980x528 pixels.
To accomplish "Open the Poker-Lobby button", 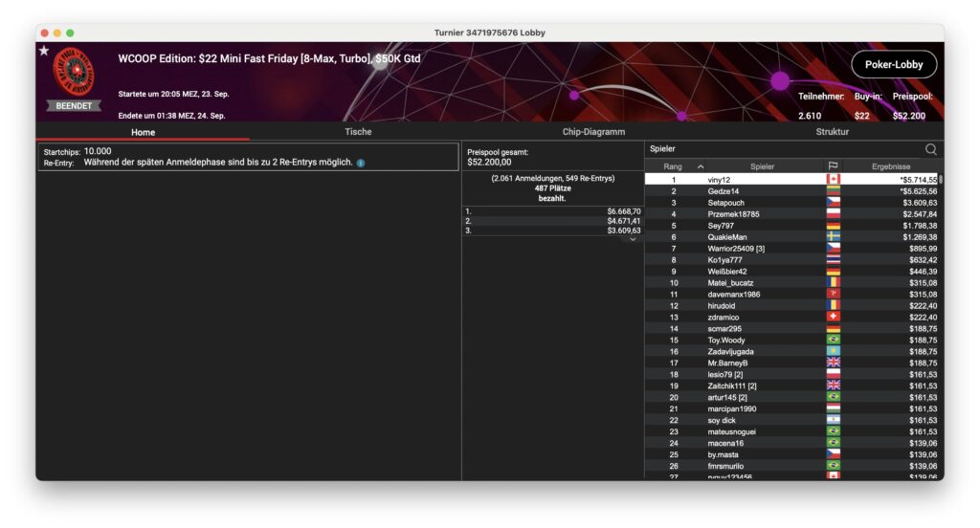I will click(x=894, y=64).
